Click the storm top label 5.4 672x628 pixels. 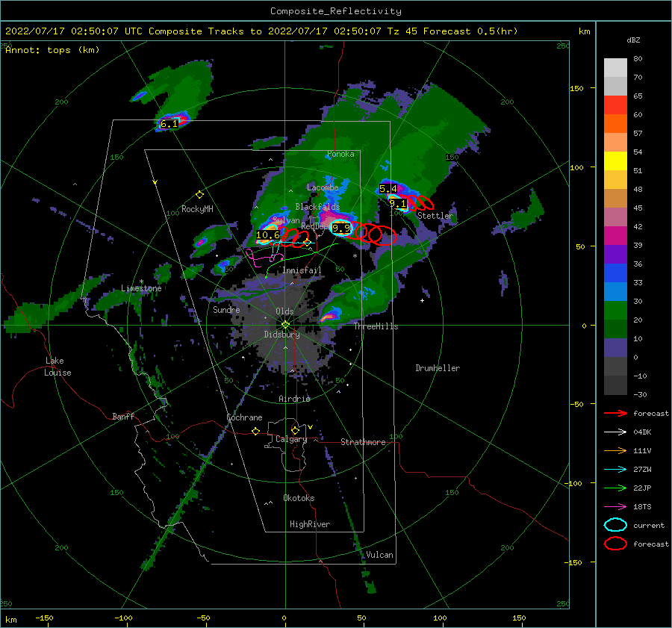388,189
